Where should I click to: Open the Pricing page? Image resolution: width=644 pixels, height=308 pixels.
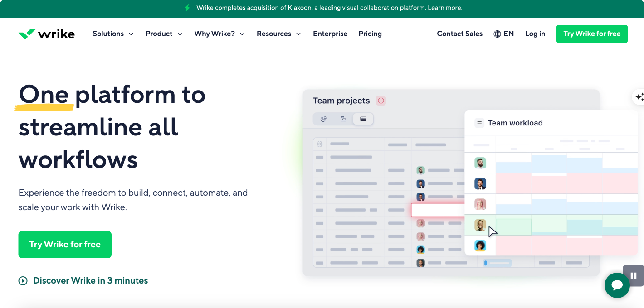pos(370,34)
